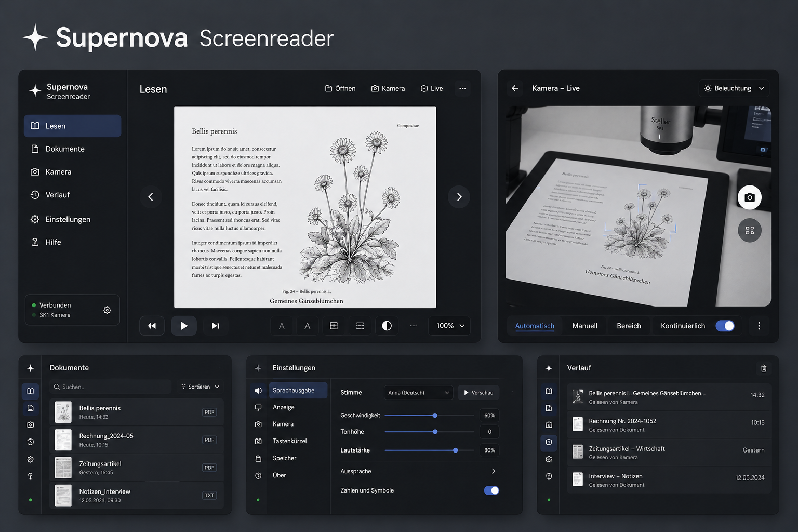Viewport: 798px width, 532px height.
Task: Adjust the Lautstärke slider
Action: [429, 450]
